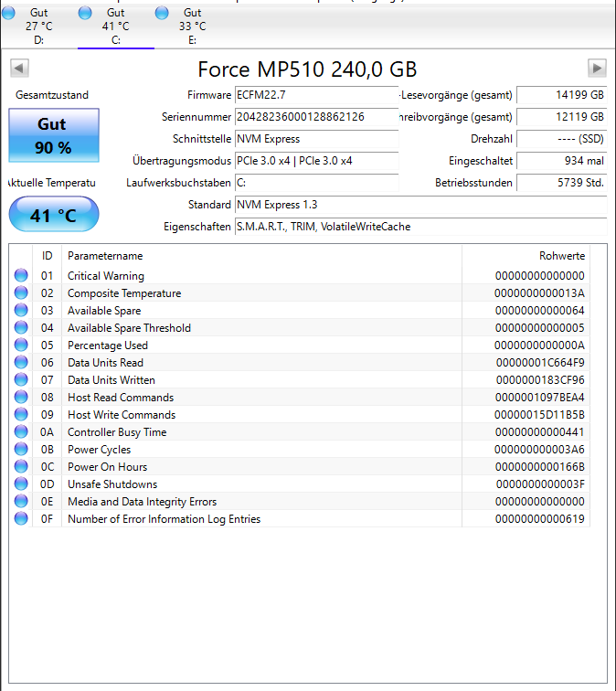This screenshot has height=691, width=616.
Task: Click the Laufwerksbuchstaben field C:
Action: pos(316,183)
